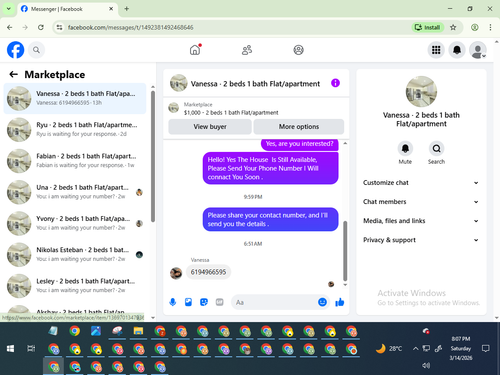Viewport: 500px width, 375px height.
Task: Click the Install app button in address bar
Action: tap(428, 27)
